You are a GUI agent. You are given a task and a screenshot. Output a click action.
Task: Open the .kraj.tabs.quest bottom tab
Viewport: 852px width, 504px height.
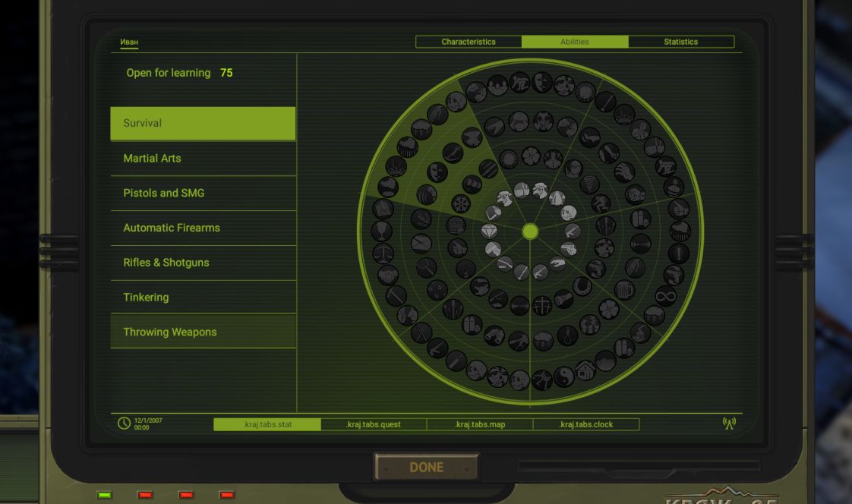coord(374,424)
